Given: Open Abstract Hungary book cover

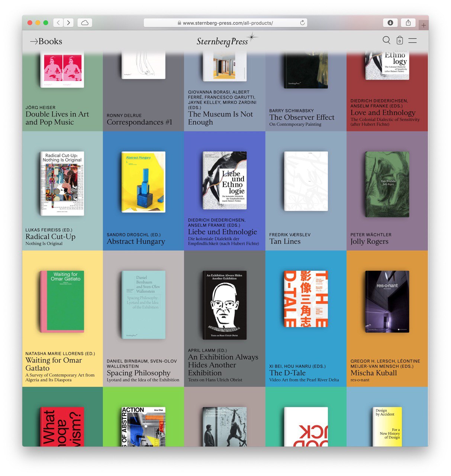Looking at the screenshot, I should 144,182.
